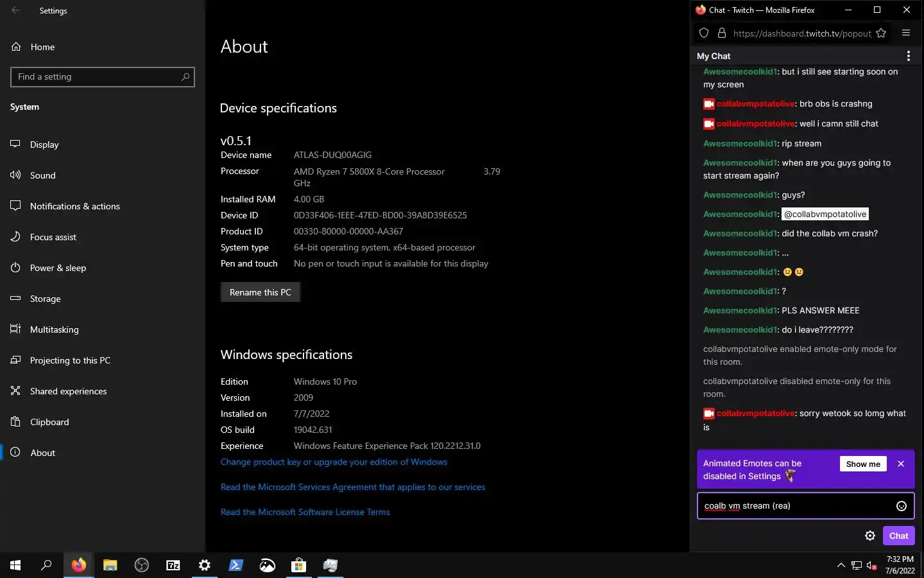The height and width of the screenshot is (578, 924).
Task: Send message with the Chat button
Action: [x=898, y=536]
